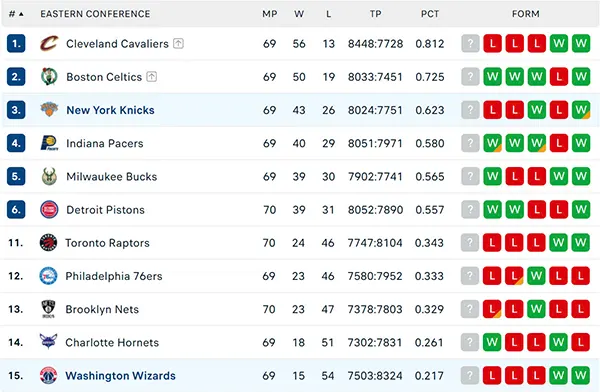Click the New York Knicks logo

(x=49, y=110)
